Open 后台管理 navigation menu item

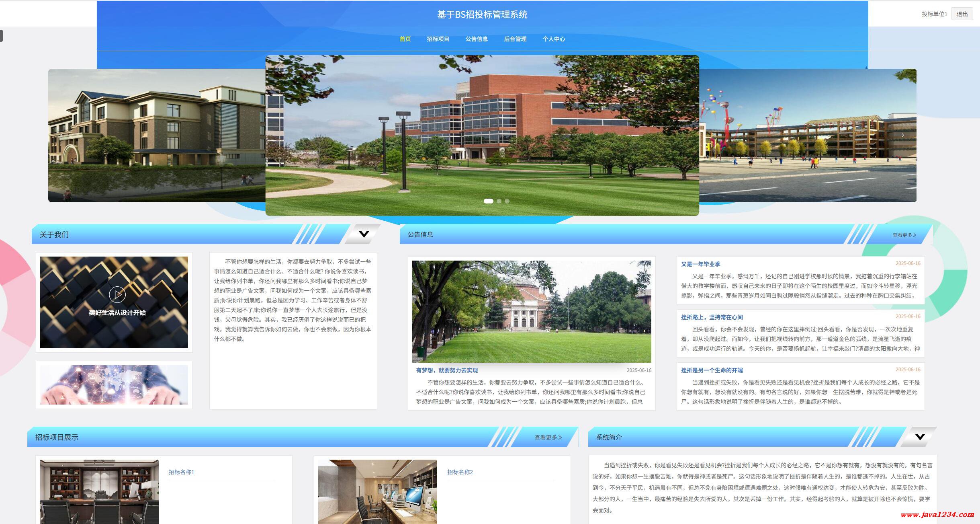(x=515, y=39)
